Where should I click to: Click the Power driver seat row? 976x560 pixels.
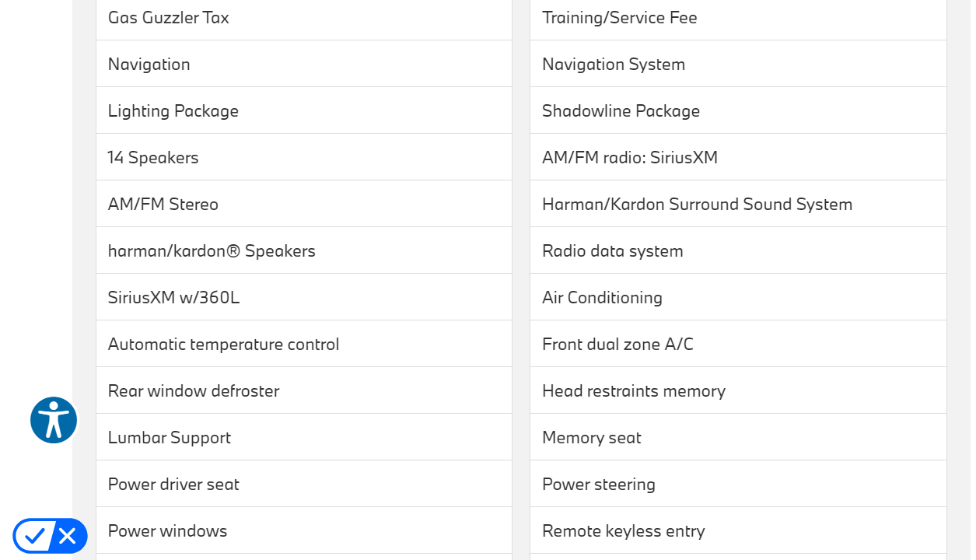[173, 484]
